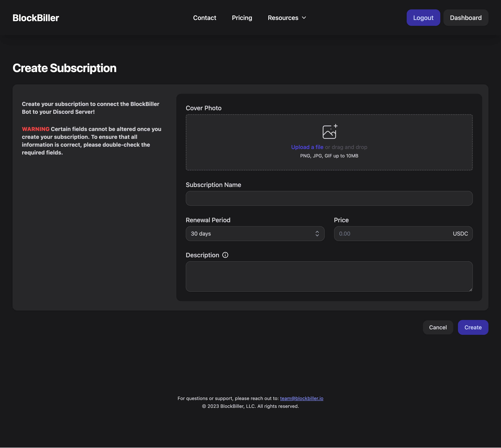Click the copyright 2023 BlockBiller text

point(250,406)
